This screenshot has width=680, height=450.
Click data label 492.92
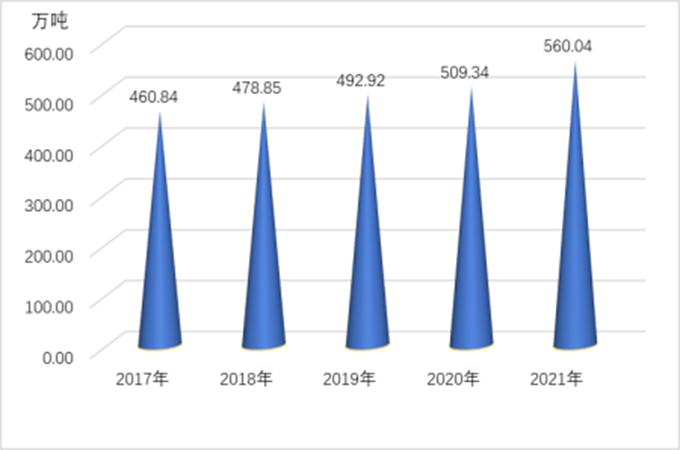[x=362, y=81]
